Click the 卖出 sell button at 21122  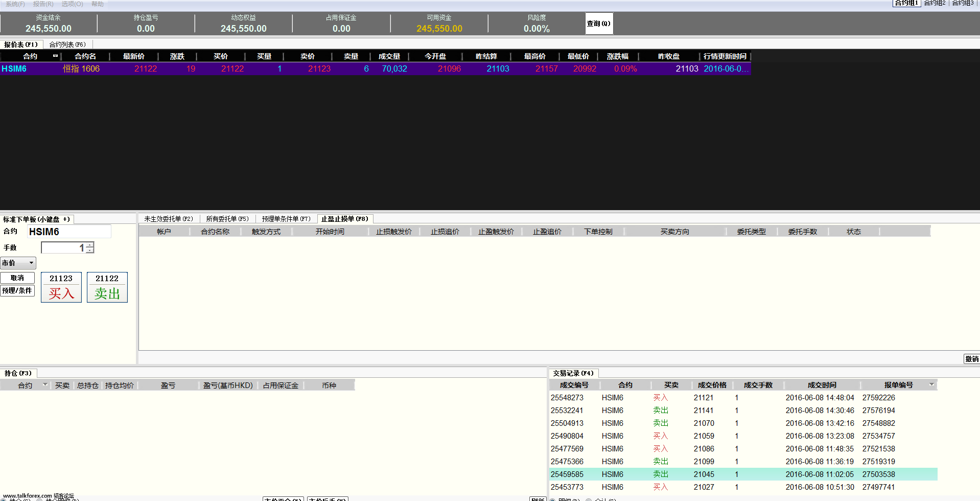point(107,287)
